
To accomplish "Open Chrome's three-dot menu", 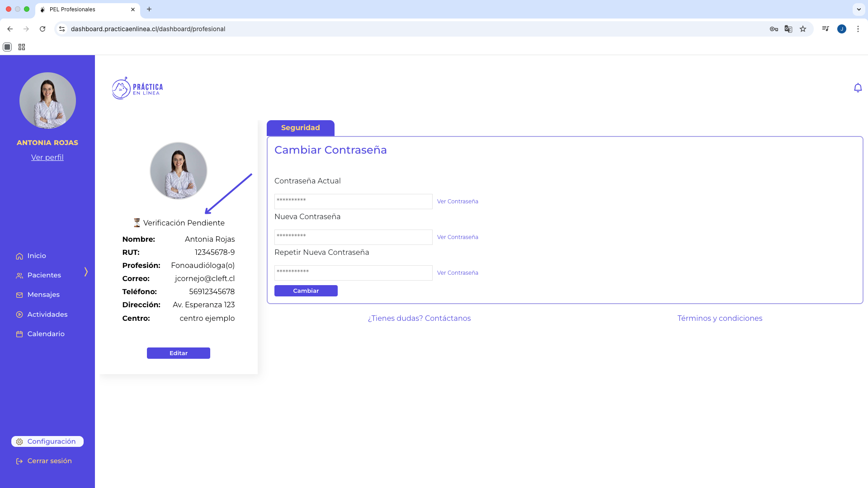I will click(858, 29).
